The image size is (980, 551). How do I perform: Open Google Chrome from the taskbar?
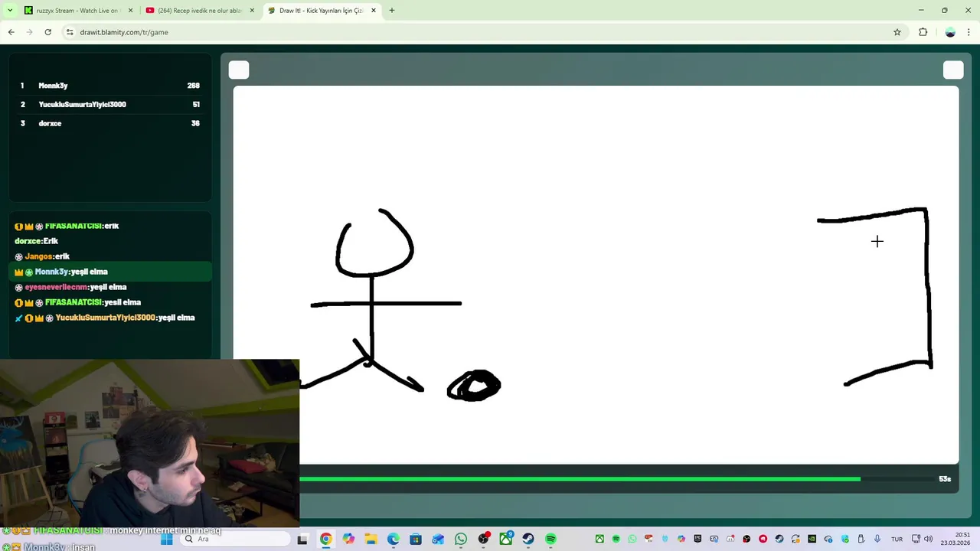[326, 540]
